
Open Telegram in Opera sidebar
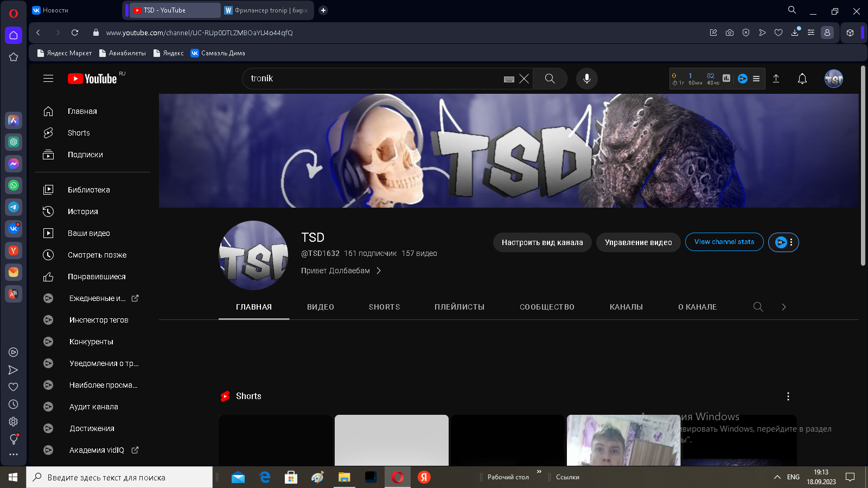click(x=14, y=207)
